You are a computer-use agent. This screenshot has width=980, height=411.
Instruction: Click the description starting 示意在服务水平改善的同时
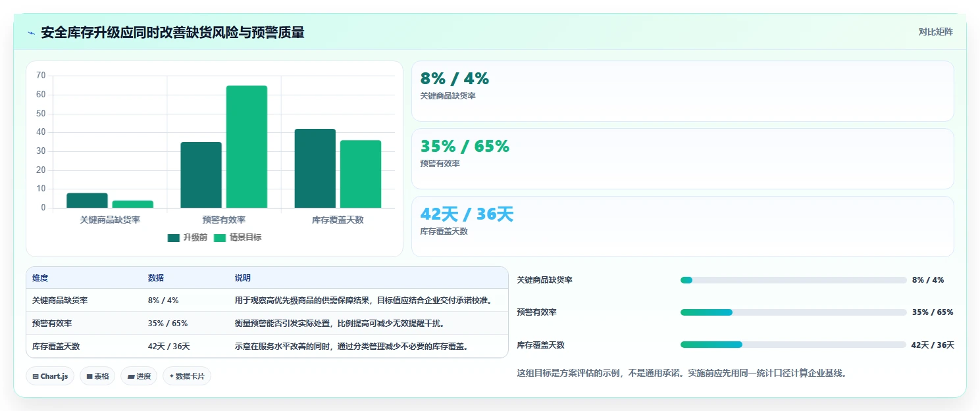click(x=351, y=346)
